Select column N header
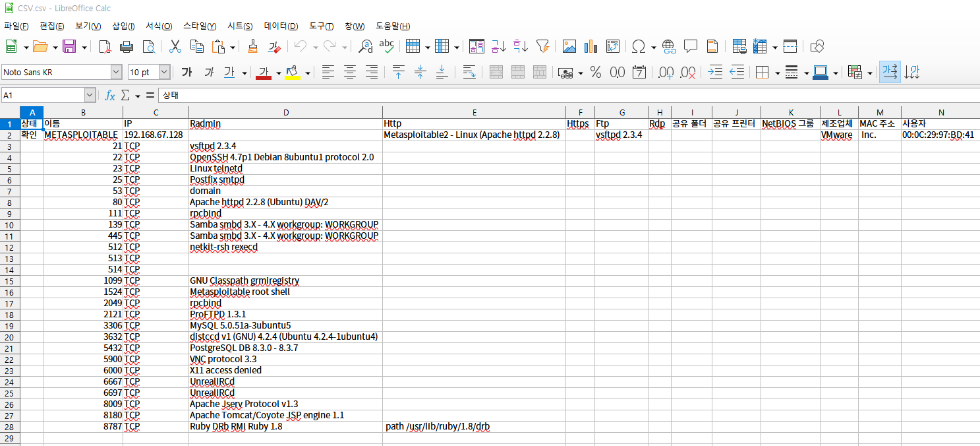 point(940,112)
